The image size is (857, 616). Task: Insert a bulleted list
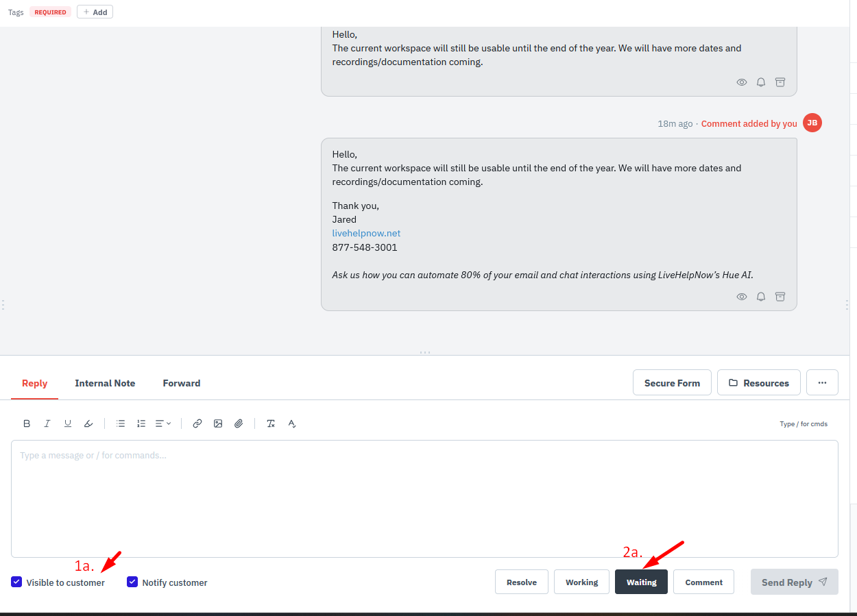(x=121, y=423)
